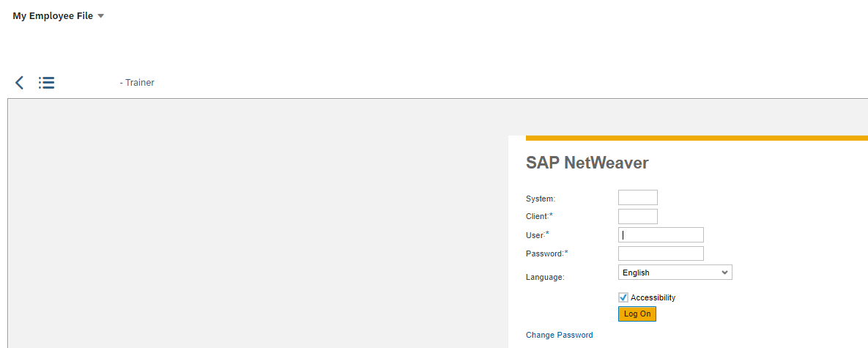
Task: Click the "Language:" field label
Action: point(545,277)
